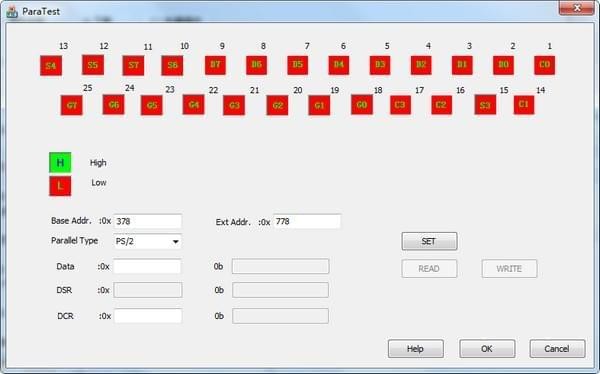
Task: Click the green High legend square
Action: (60, 162)
